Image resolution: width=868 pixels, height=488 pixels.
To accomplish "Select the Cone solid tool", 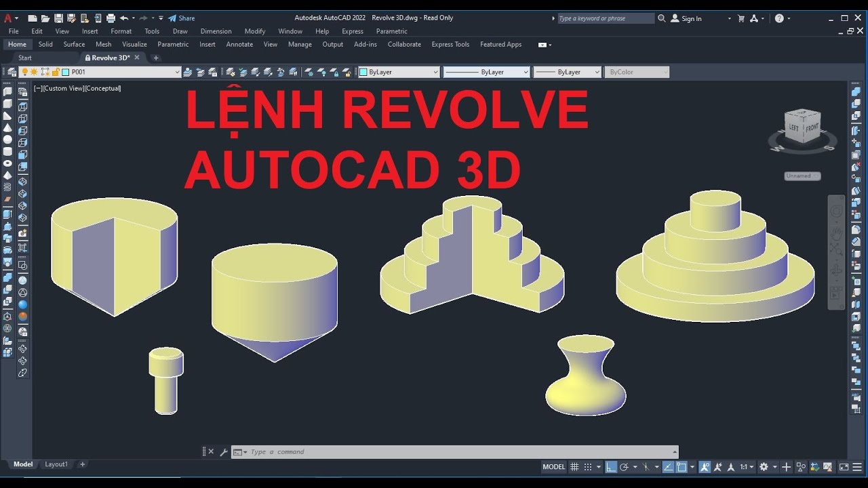I will click(x=7, y=127).
